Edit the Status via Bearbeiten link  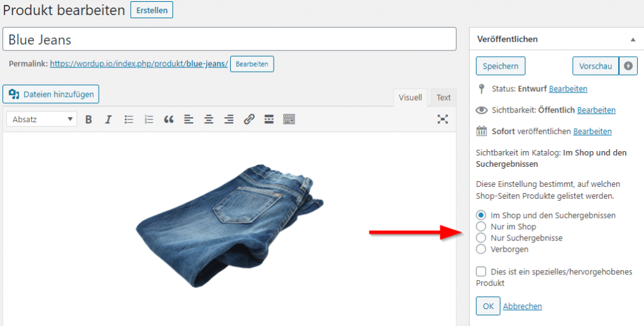568,89
